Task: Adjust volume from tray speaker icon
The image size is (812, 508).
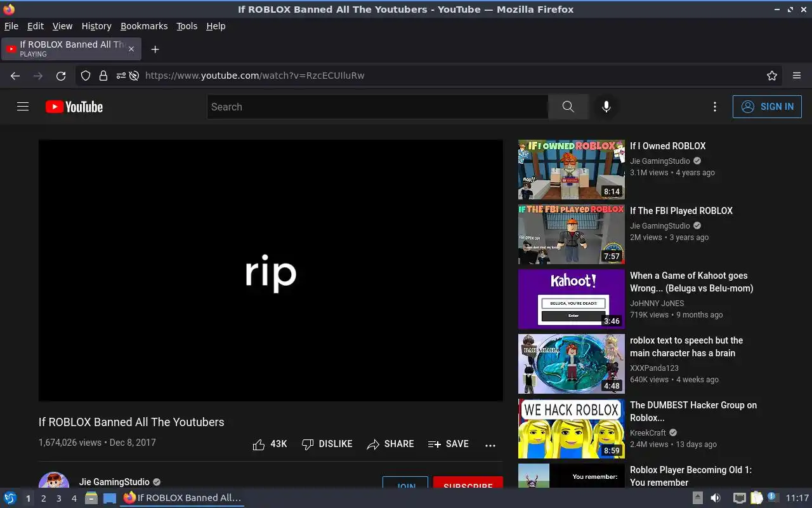Action: (715, 498)
